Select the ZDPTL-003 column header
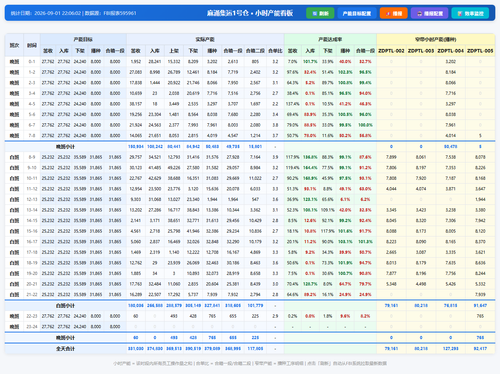The image size is (500, 374). tap(421, 51)
